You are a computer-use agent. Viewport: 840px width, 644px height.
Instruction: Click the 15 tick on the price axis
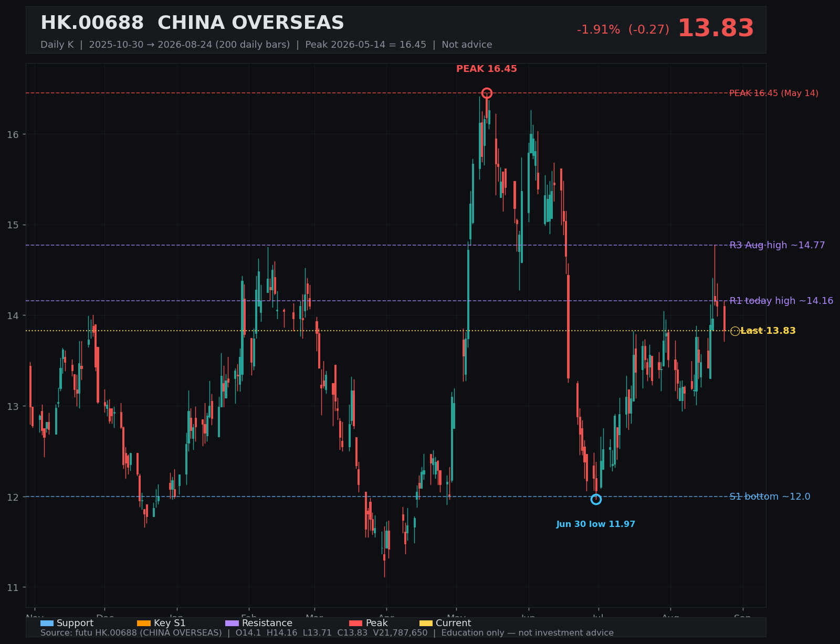[x=13, y=225]
